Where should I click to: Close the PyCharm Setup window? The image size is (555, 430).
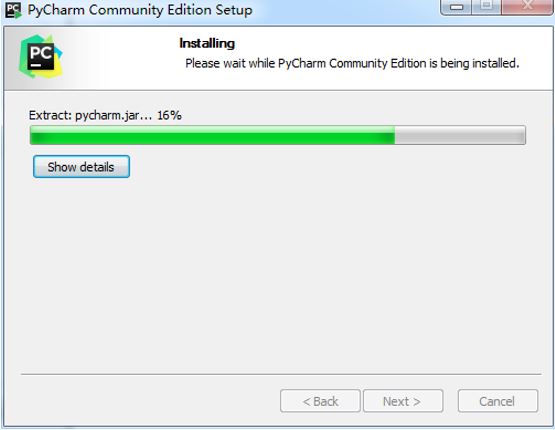[x=527, y=6]
